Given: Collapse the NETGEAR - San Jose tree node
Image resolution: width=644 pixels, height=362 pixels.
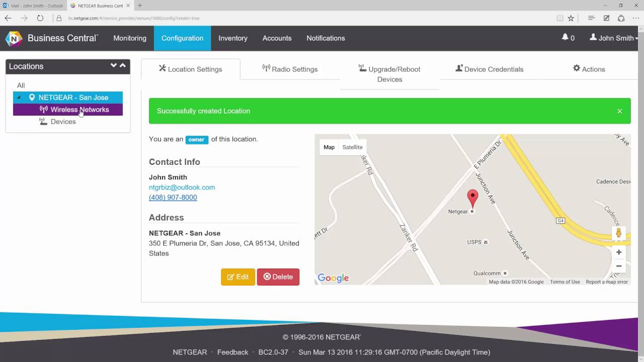Looking at the screenshot, I should (x=19, y=98).
